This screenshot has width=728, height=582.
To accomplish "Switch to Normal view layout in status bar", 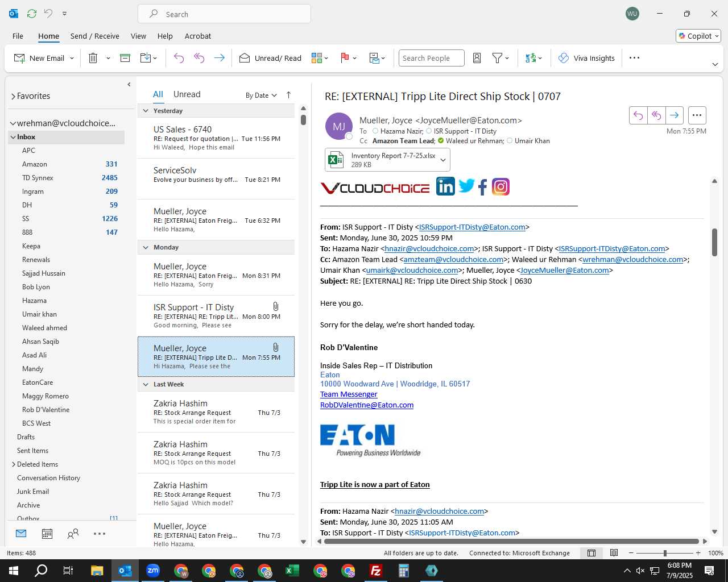I will tap(591, 553).
